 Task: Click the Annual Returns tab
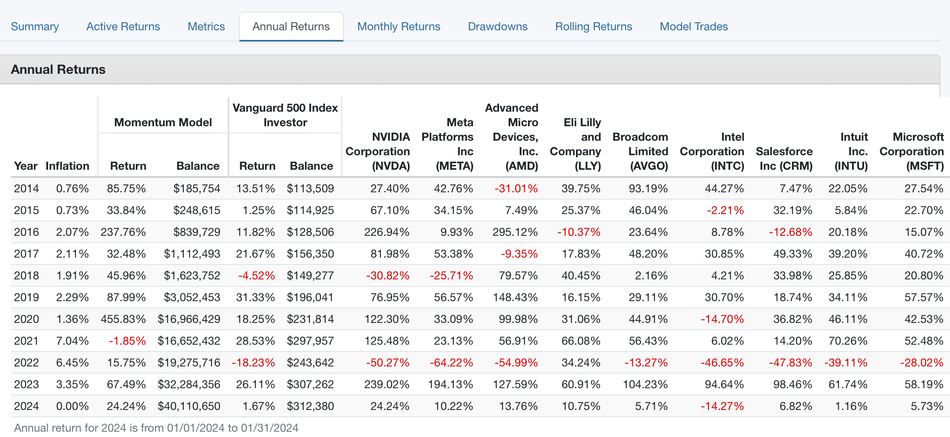291,27
